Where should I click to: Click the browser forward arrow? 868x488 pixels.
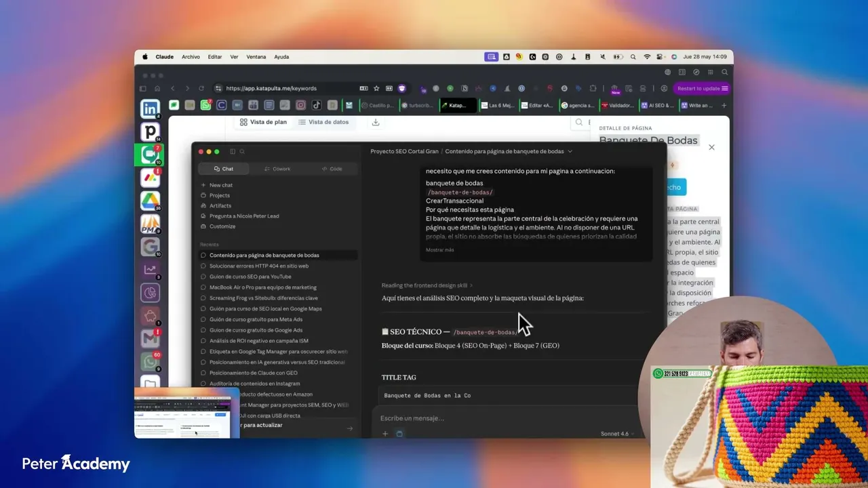pos(186,88)
